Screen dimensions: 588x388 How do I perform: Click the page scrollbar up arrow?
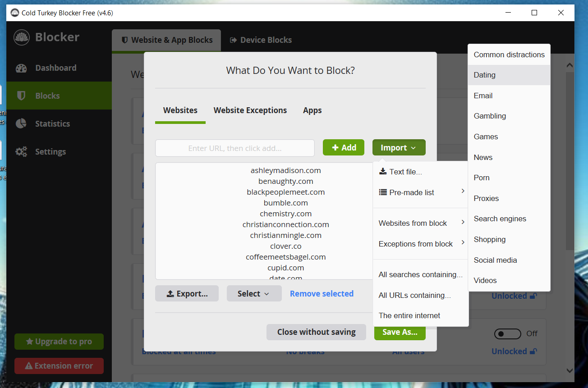point(570,65)
